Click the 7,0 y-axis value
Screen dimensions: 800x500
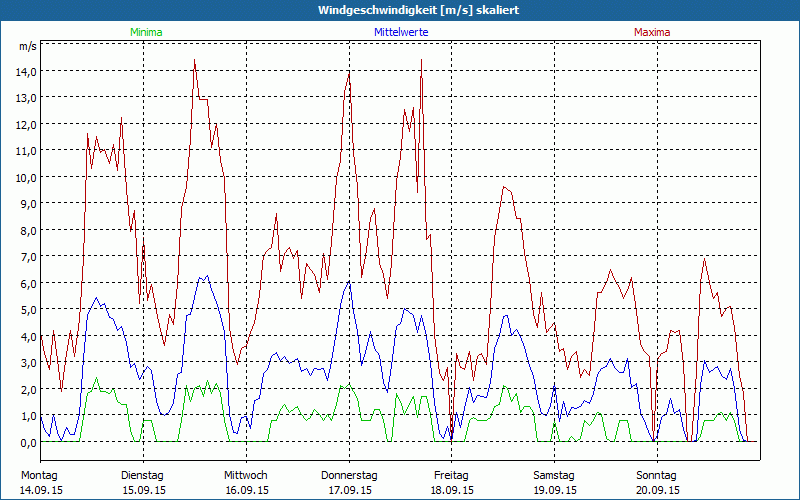coord(30,257)
